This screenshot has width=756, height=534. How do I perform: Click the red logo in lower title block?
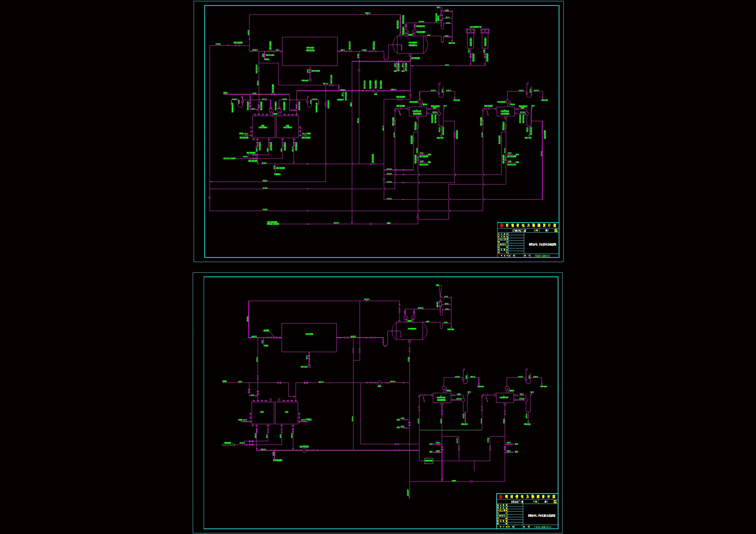click(501, 497)
